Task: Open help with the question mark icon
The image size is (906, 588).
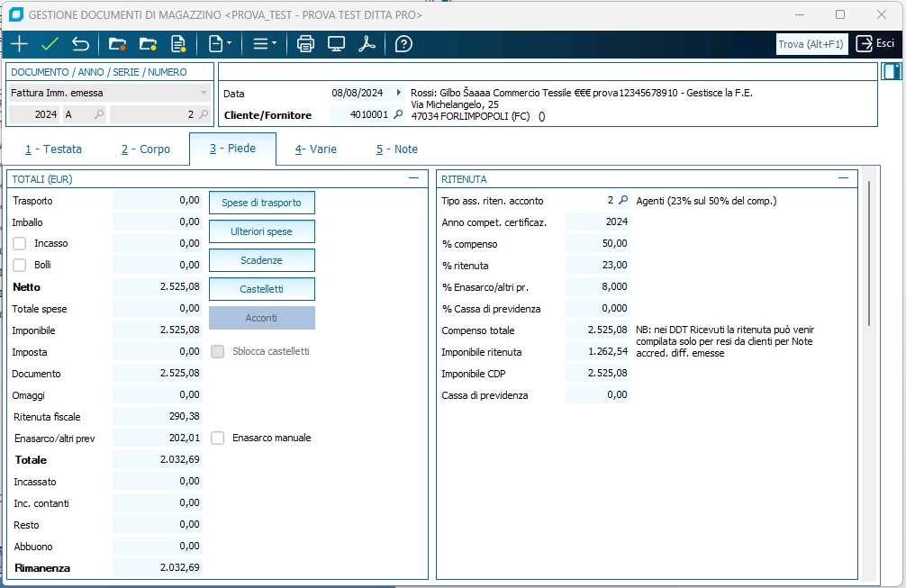Action: (403, 44)
